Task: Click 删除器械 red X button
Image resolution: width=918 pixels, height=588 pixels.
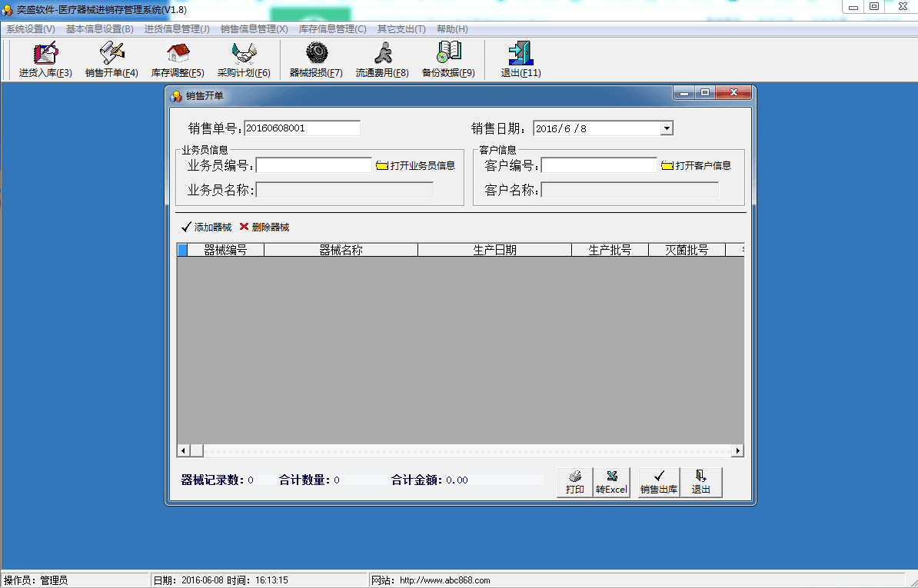Action: coord(264,228)
